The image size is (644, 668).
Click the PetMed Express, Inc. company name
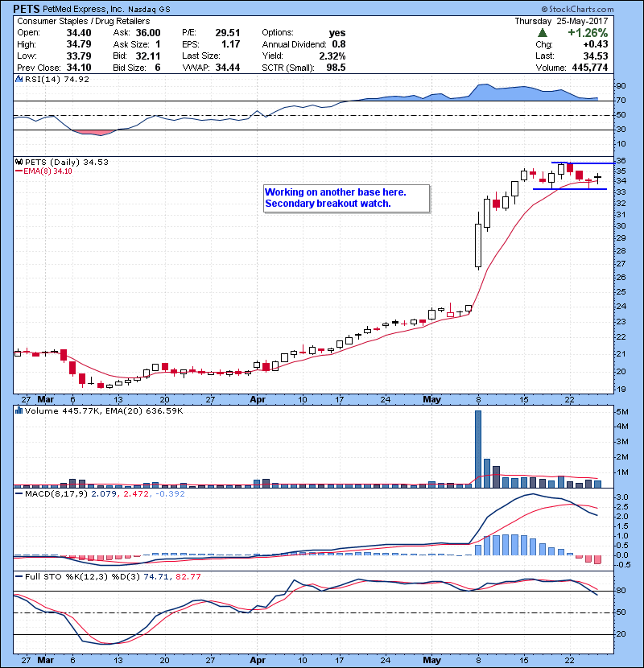click(x=84, y=9)
